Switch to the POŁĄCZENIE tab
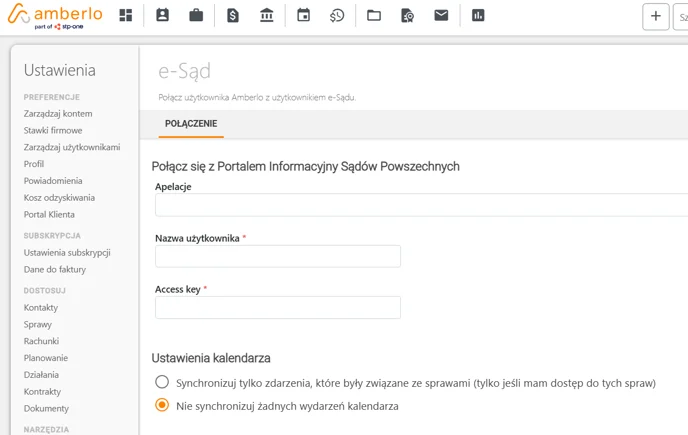 191,124
